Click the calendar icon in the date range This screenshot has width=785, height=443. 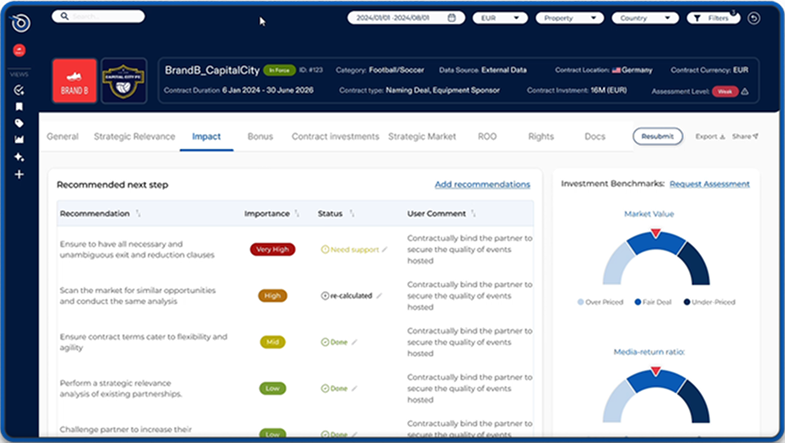[452, 18]
